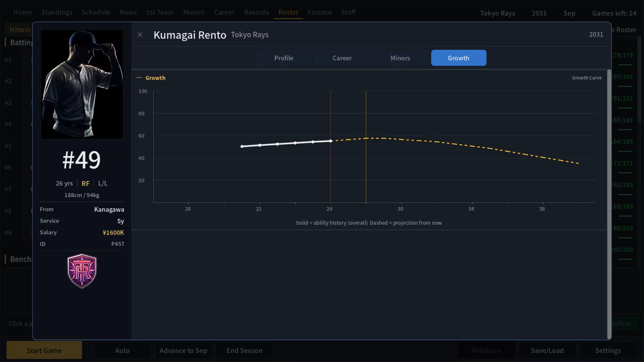Click the End Season button
Screen dimensions: 644x362
(244, 350)
